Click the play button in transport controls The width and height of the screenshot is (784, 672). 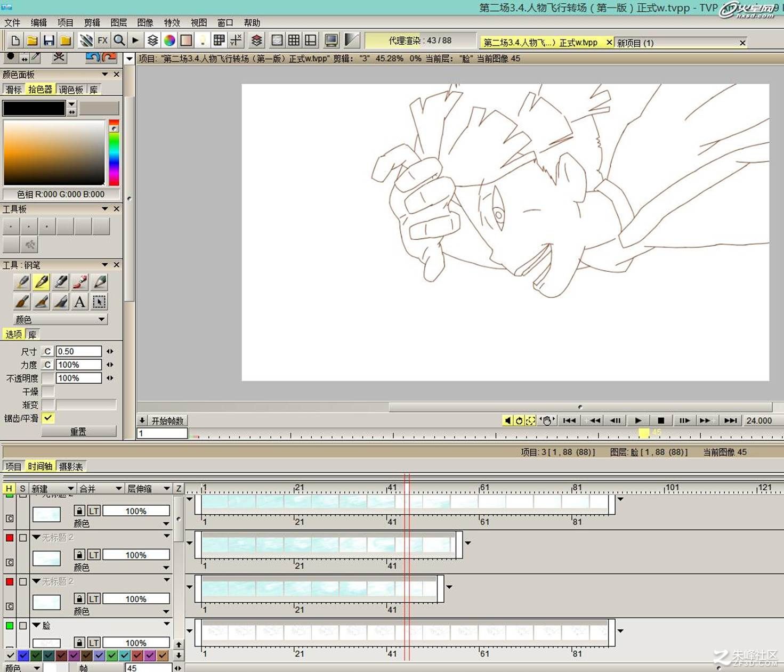tap(638, 420)
